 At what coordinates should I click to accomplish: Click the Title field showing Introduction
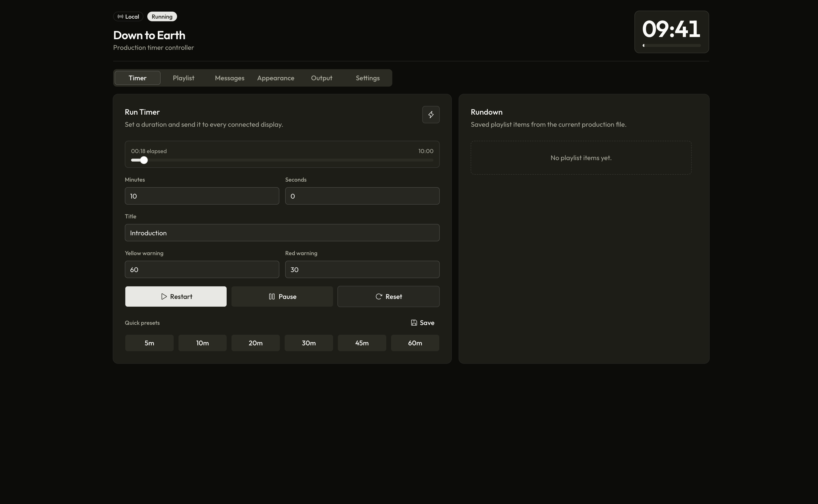point(282,232)
